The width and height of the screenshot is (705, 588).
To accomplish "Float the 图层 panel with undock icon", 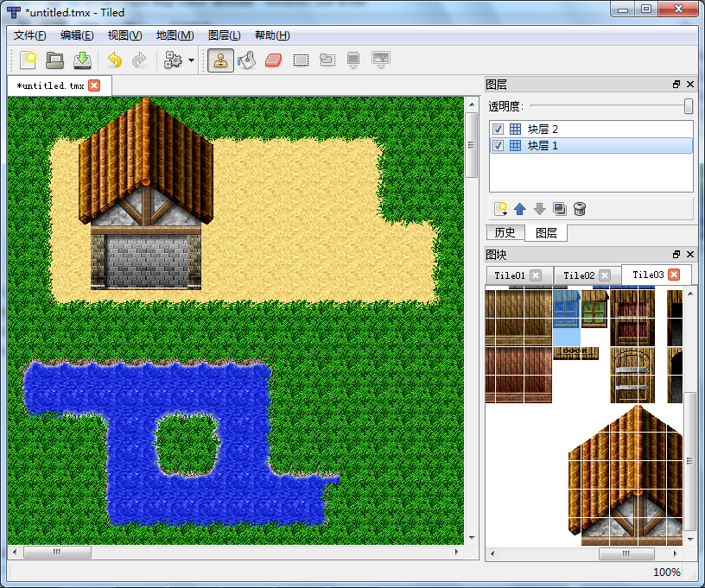I will pyautogui.click(x=676, y=85).
